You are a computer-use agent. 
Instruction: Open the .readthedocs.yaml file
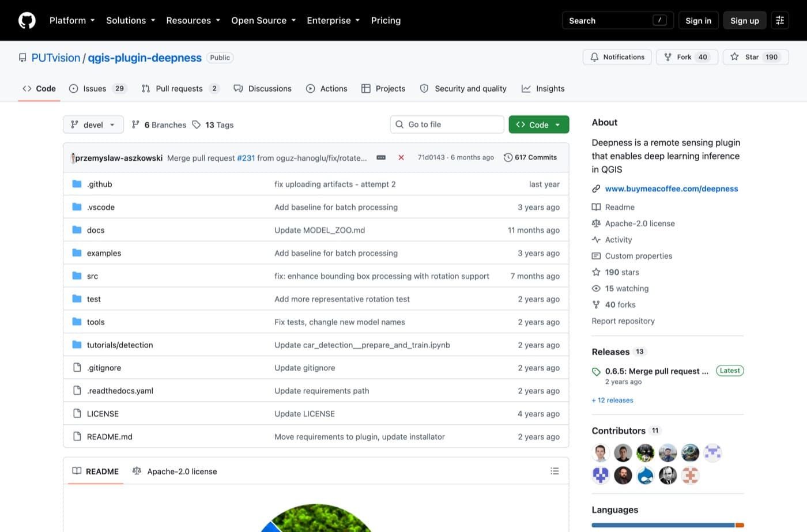(120, 391)
